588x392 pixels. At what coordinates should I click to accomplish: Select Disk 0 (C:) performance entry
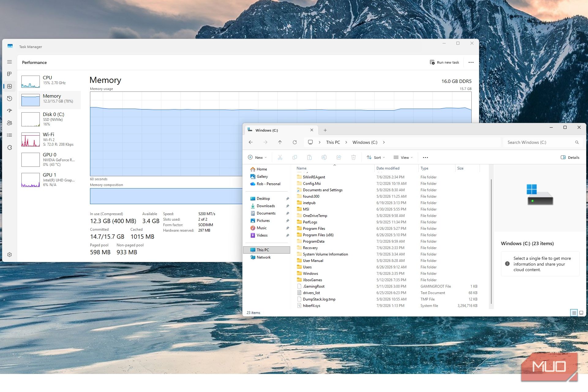[50, 119]
